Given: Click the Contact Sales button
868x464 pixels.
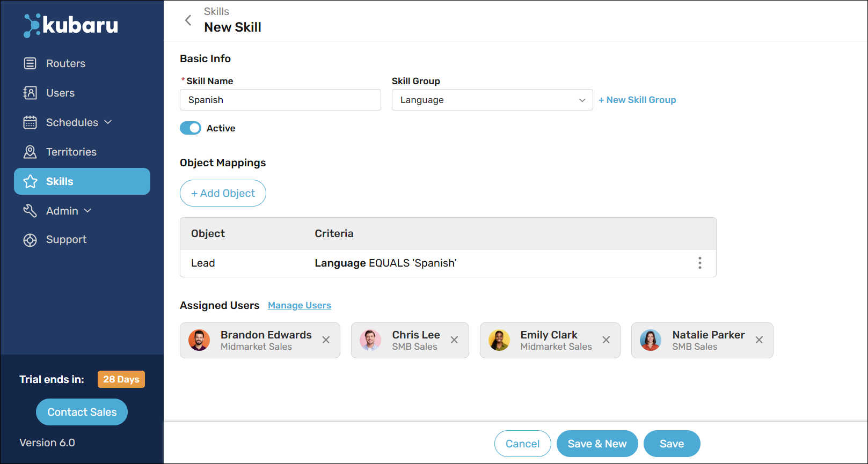Looking at the screenshot, I should [x=82, y=412].
